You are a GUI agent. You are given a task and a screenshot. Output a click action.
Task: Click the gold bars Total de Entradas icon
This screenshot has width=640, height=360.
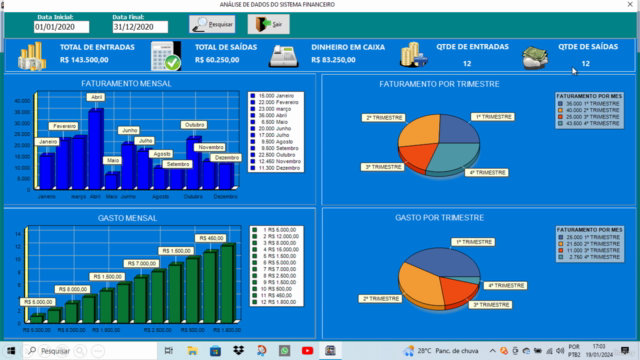click(x=32, y=56)
